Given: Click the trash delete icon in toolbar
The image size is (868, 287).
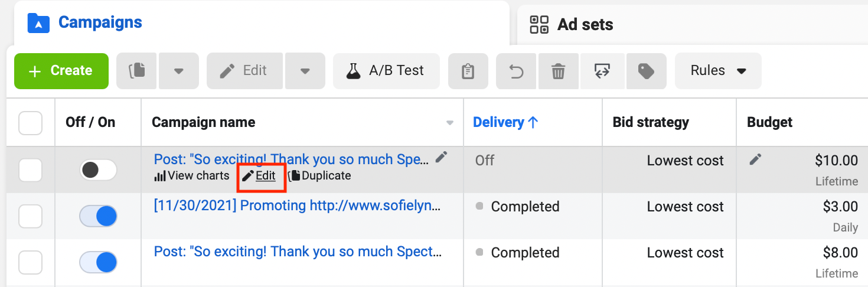Looking at the screenshot, I should tap(558, 71).
